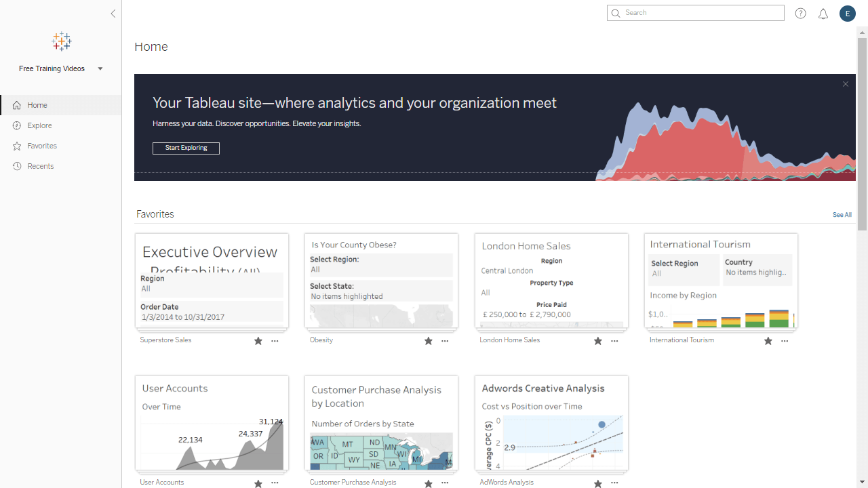The width and height of the screenshot is (868, 488).
Task: Collapse the left navigation sidebar
Action: (113, 14)
